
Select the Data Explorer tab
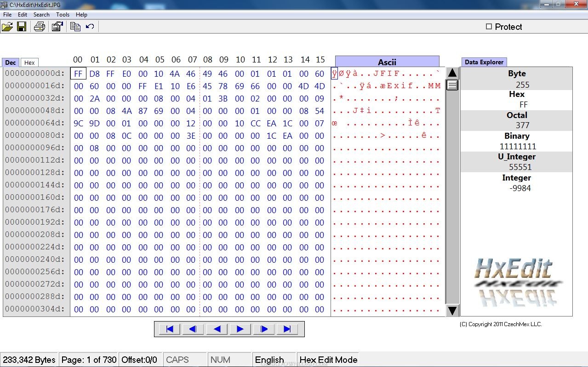pyautogui.click(x=484, y=62)
